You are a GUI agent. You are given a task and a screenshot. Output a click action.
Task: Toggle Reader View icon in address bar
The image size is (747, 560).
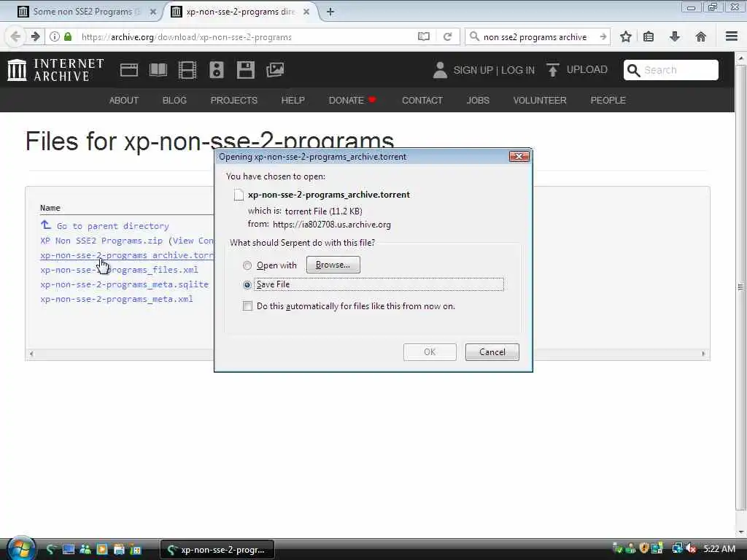tap(424, 36)
